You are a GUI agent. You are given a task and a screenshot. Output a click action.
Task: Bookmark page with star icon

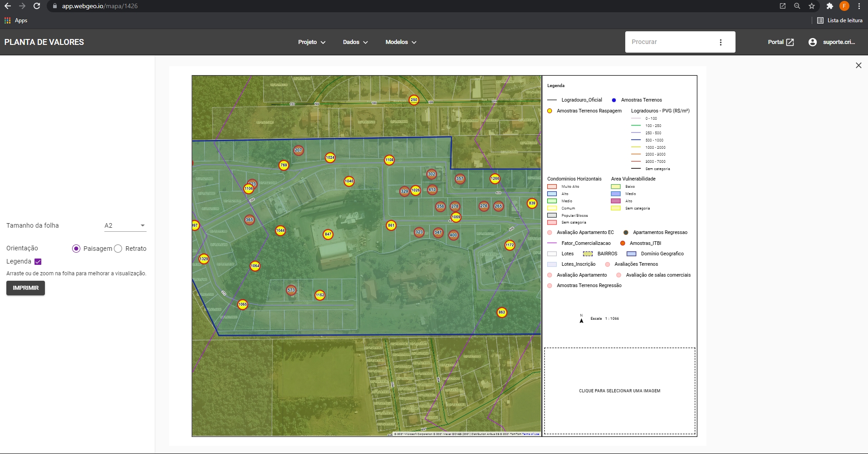812,6
